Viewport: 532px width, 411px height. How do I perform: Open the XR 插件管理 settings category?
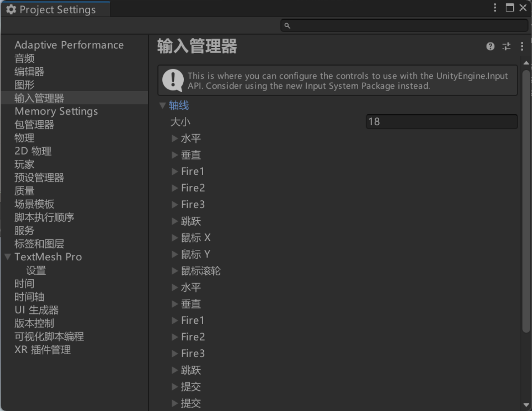pyautogui.click(x=43, y=350)
